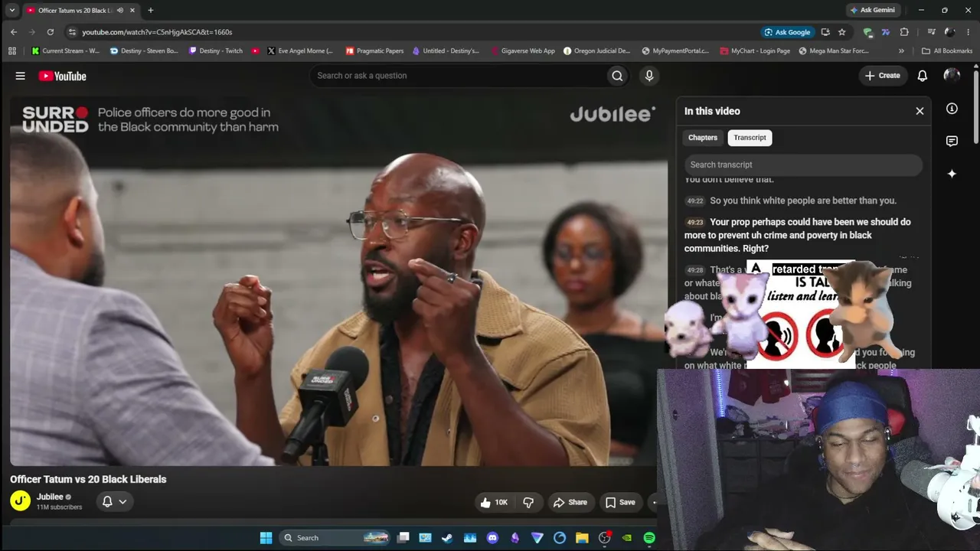Screen dimensions: 980x551
Task: Open a new browser tab
Action: click(150, 11)
